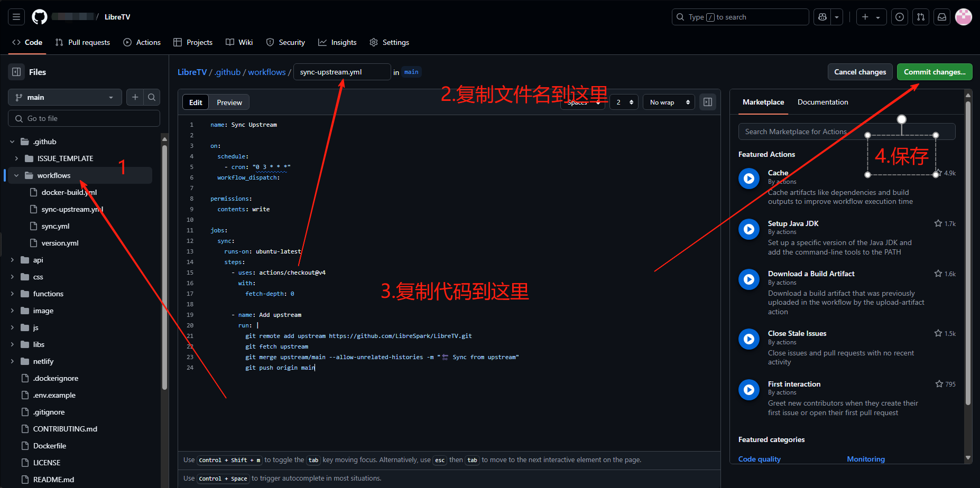
Task: Switch to the Pull requests tab
Action: [x=82, y=42]
